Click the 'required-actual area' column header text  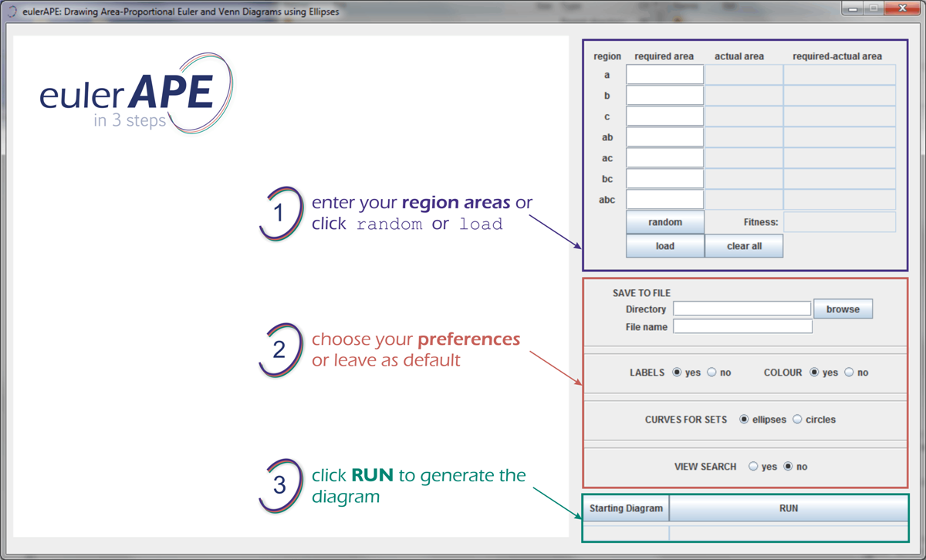(x=837, y=56)
